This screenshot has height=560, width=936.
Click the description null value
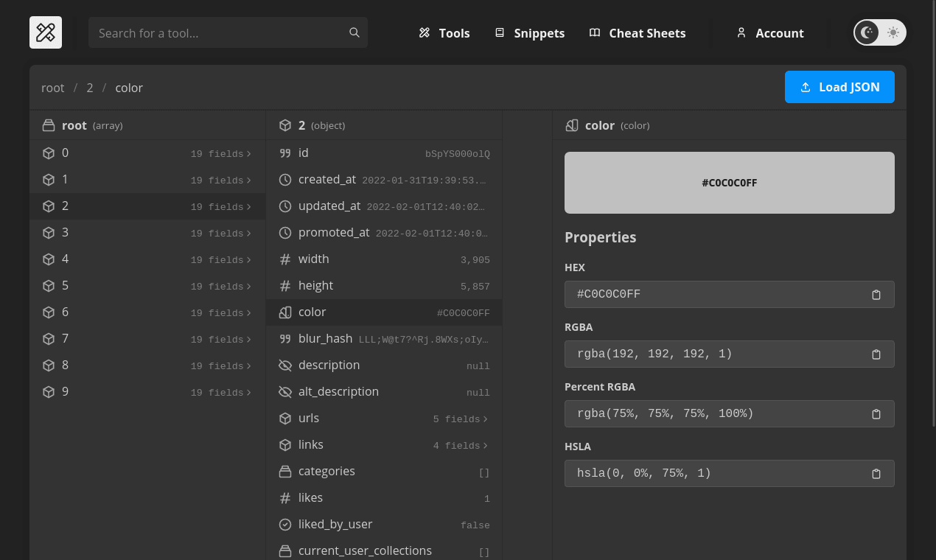[x=478, y=366]
